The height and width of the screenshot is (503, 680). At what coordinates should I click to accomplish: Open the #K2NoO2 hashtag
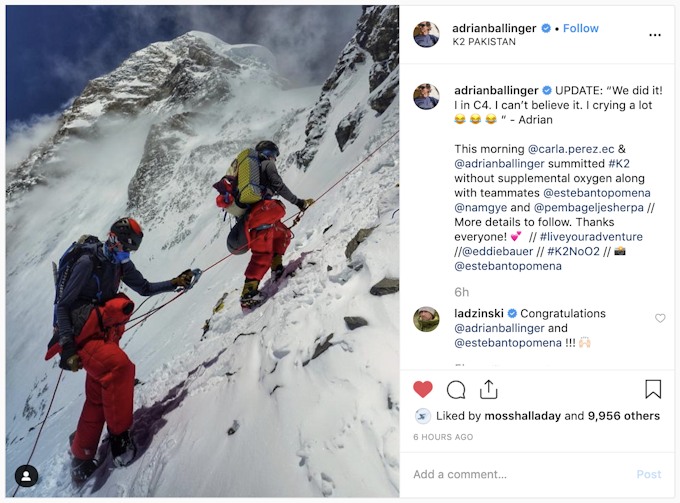click(573, 251)
